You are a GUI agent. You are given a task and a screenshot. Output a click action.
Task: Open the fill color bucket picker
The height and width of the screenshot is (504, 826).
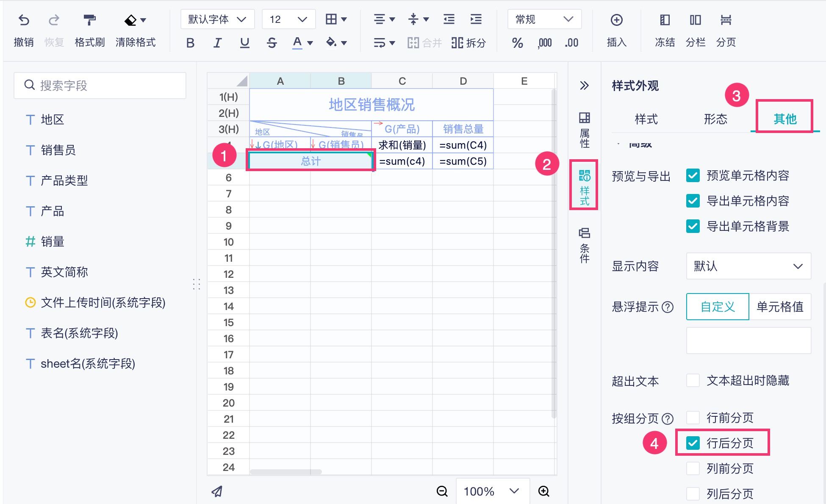tap(336, 43)
